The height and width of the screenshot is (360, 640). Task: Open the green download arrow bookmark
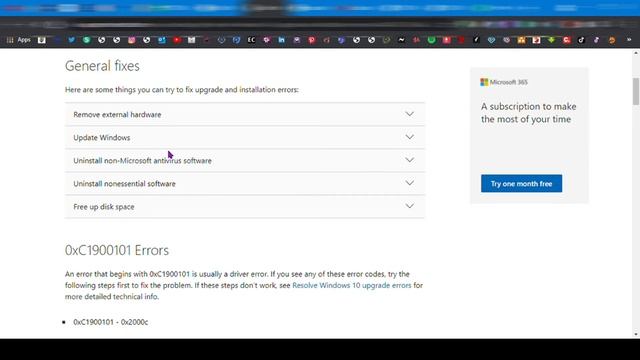[551, 40]
